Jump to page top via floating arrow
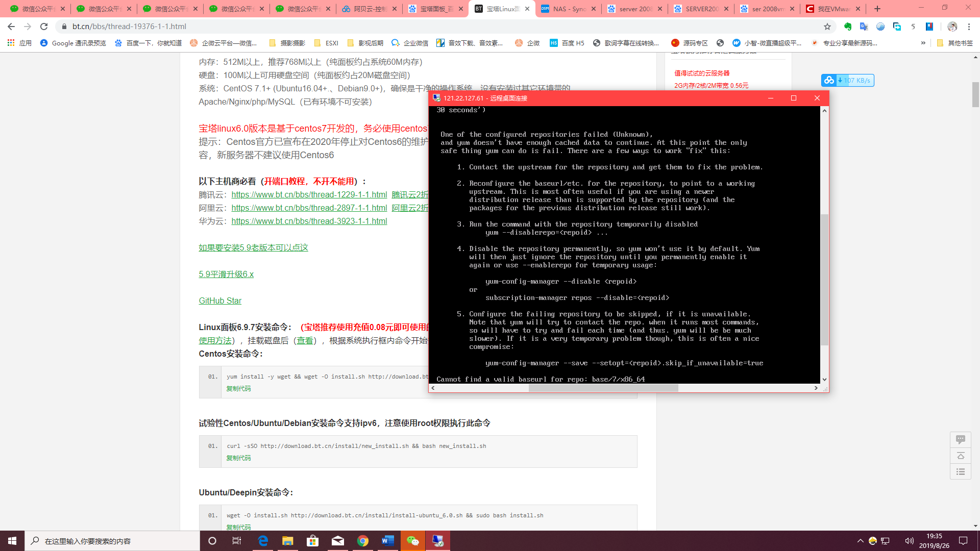This screenshot has width=980, height=551. [x=960, y=456]
